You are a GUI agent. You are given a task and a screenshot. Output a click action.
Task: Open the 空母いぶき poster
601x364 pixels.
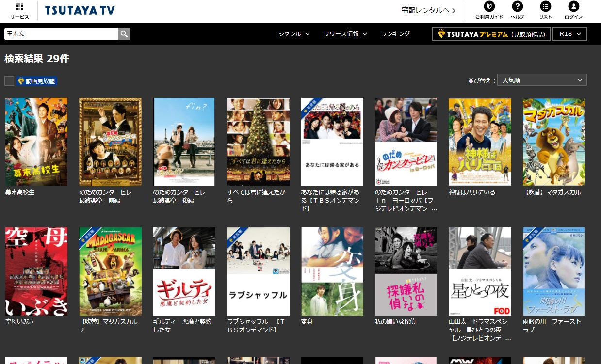tap(36, 271)
